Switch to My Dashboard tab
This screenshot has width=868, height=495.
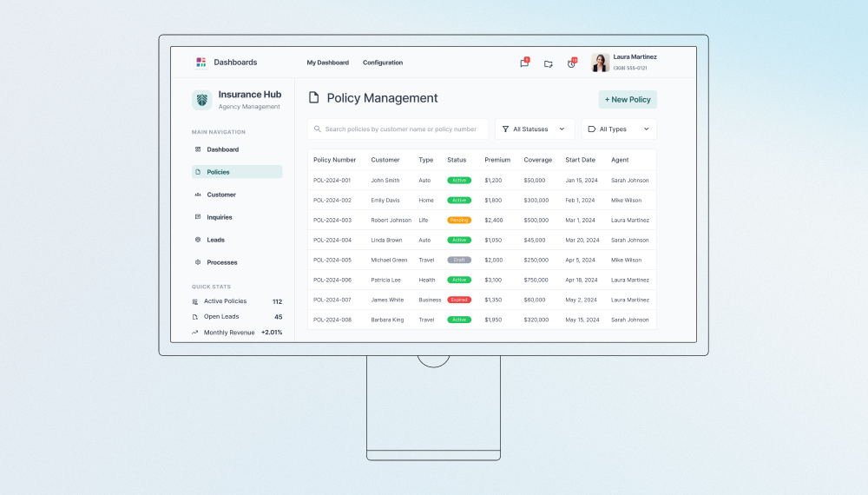click(x=327, y=63)
